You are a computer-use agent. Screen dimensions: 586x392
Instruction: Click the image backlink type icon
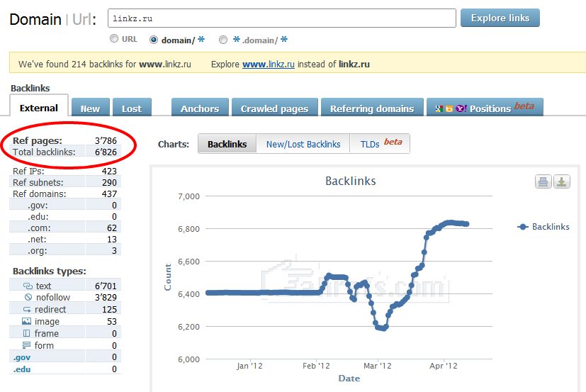[x=27, y=321]
